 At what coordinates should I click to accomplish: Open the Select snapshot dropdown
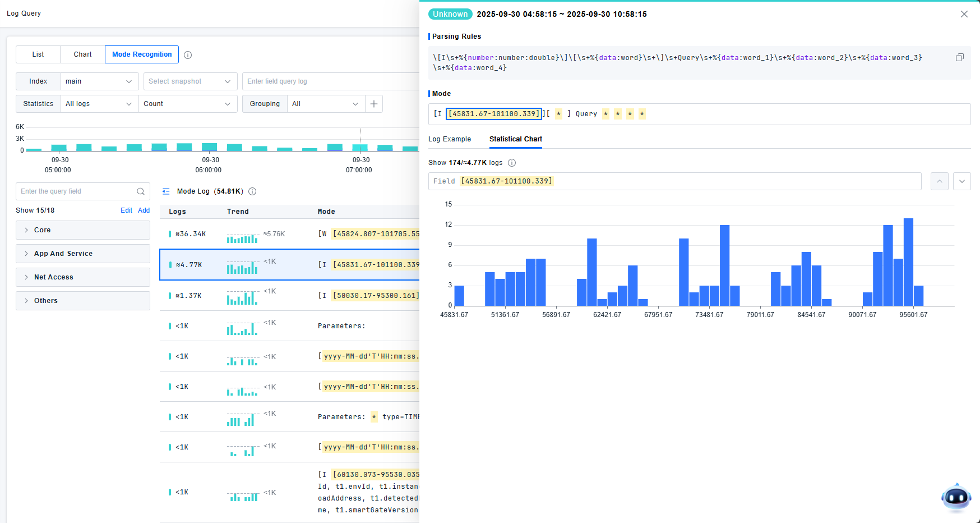(189, 81)
